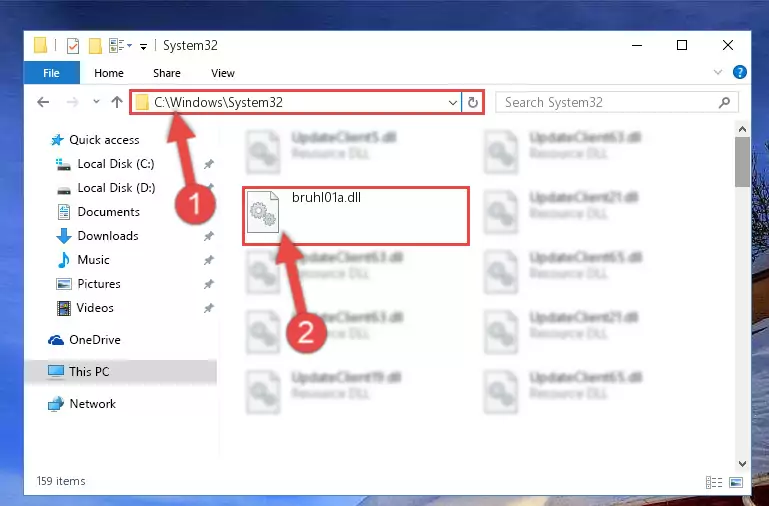Click the pin icon next to Music

(x=209, y=260)
